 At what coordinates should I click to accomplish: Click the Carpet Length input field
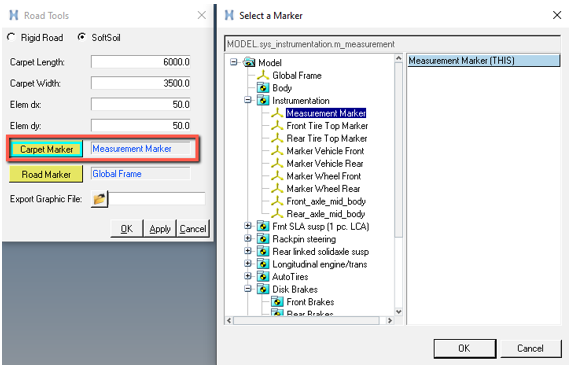click(141, 62)
